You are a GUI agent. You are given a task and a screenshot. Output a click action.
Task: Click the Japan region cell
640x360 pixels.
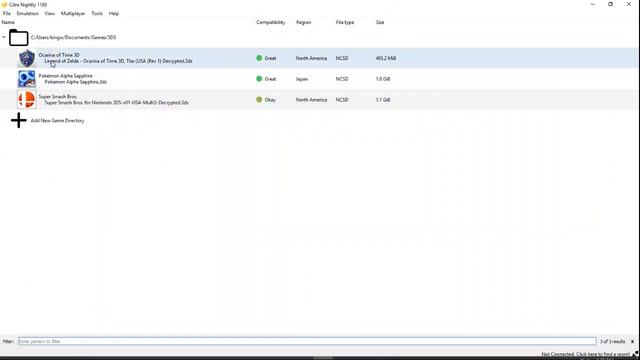[302, 79]
